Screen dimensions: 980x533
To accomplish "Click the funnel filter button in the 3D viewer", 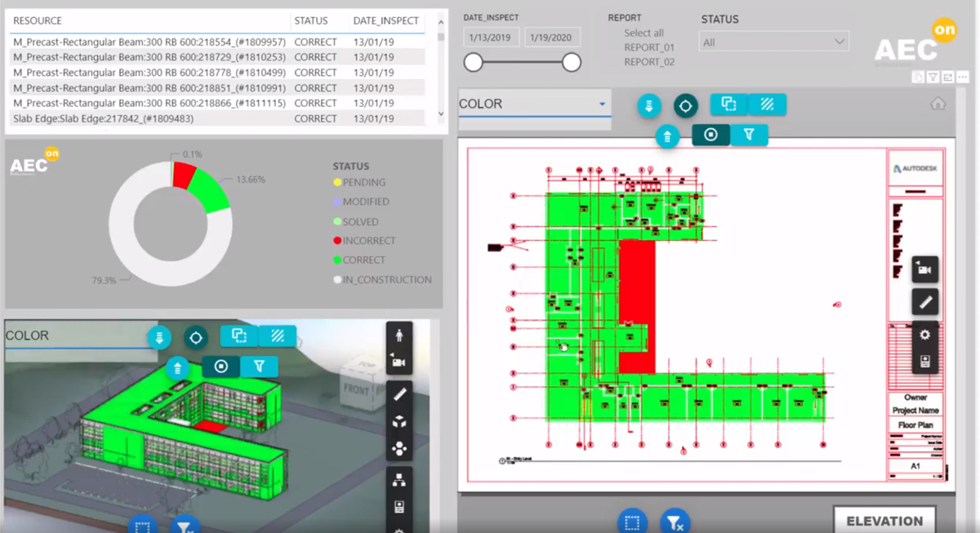I will (259, 366).
